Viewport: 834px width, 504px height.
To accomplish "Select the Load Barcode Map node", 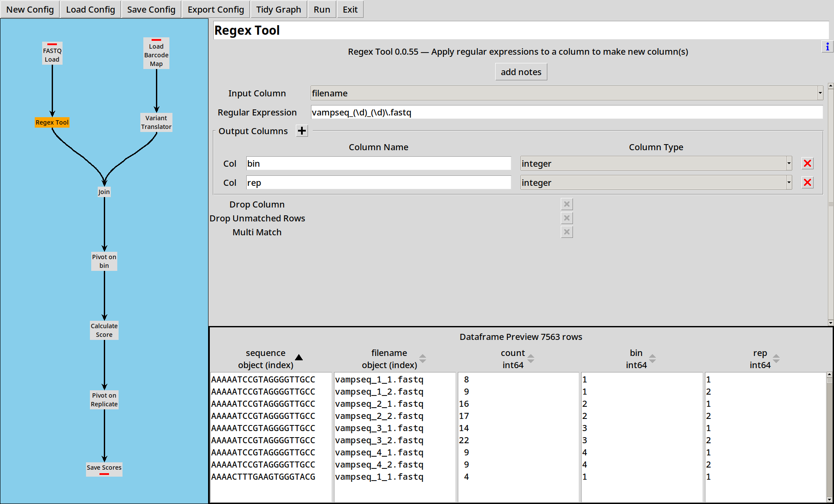I will coord(156,53).
